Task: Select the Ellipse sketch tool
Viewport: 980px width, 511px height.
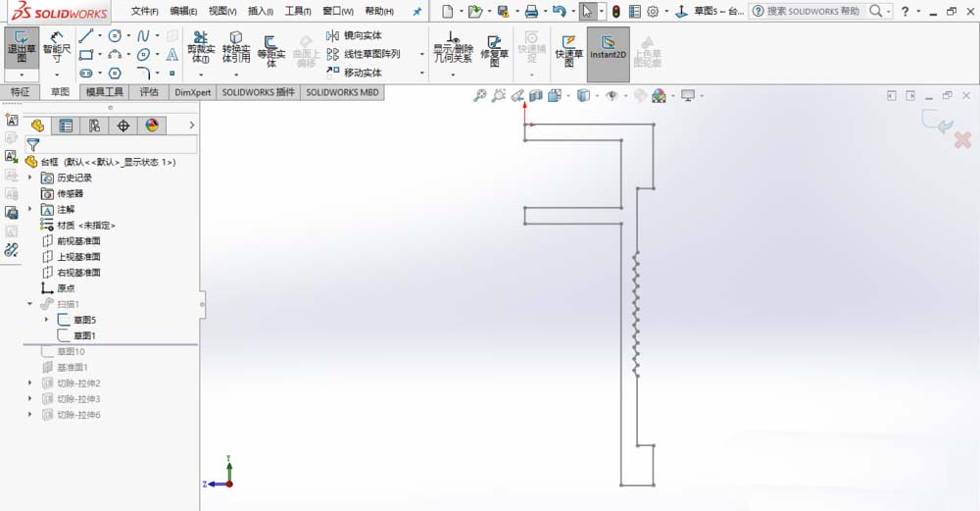Action: [x=143, y=55]
